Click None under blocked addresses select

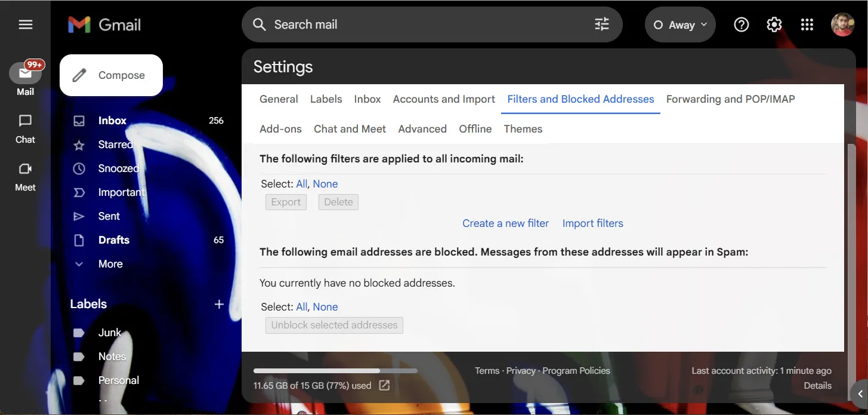point(326,306)
